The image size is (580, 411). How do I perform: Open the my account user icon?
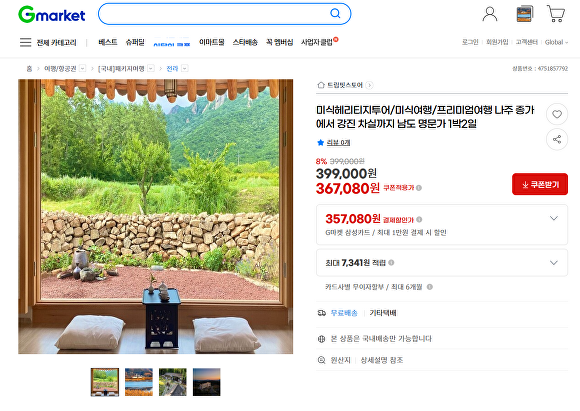(x=490, y=14)
